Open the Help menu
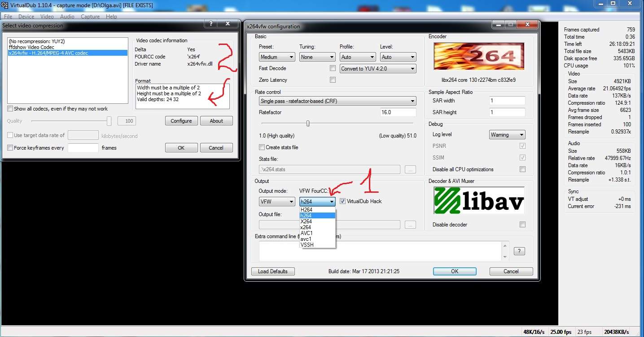644x337 pixels. 111,17
